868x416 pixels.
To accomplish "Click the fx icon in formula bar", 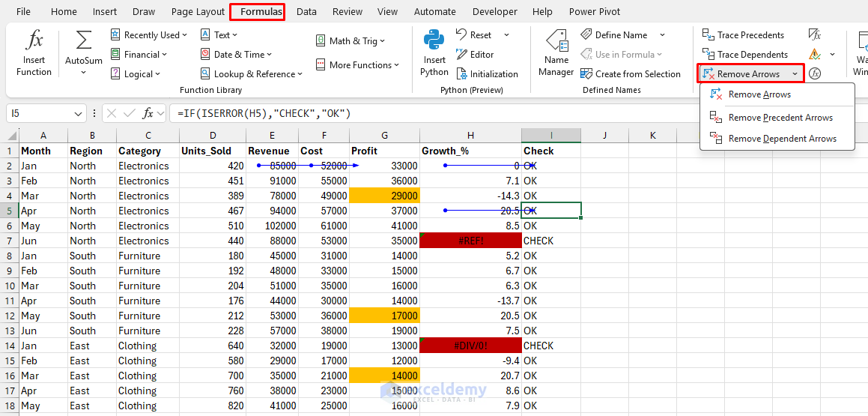I will (x=148, y=113).
